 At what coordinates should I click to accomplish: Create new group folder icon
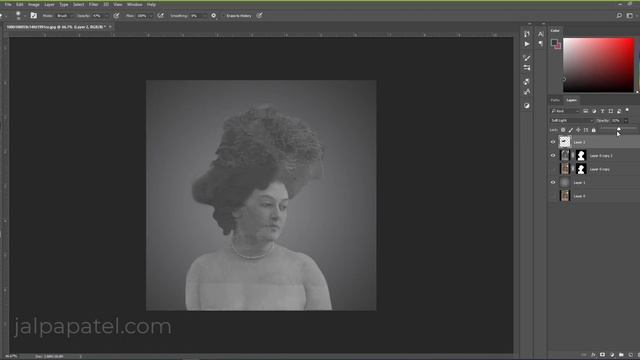click(621, 355)
